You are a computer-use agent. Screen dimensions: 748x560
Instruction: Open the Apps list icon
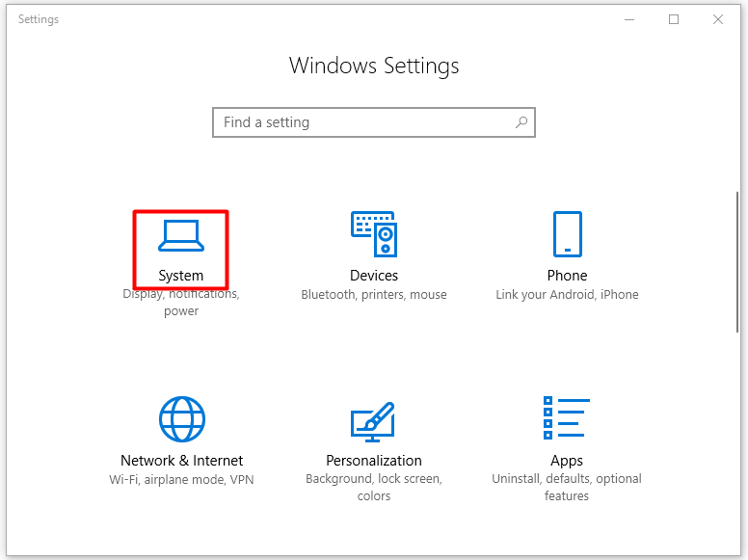coord(567,417)
